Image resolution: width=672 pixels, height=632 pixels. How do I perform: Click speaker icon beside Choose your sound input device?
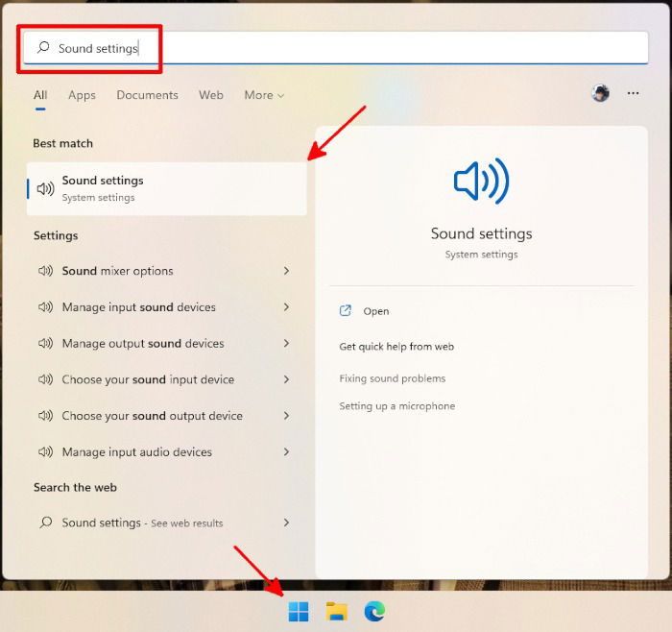point(45,379)
